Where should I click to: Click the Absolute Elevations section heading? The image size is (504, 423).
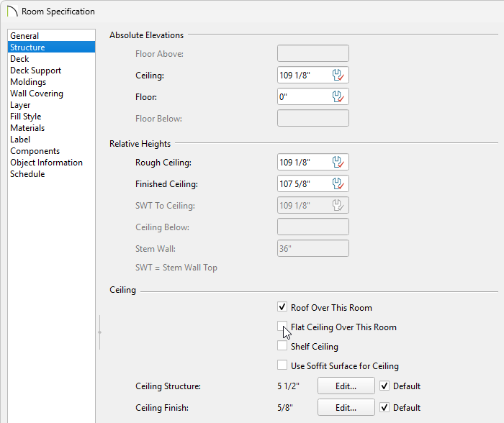point(147,35)
